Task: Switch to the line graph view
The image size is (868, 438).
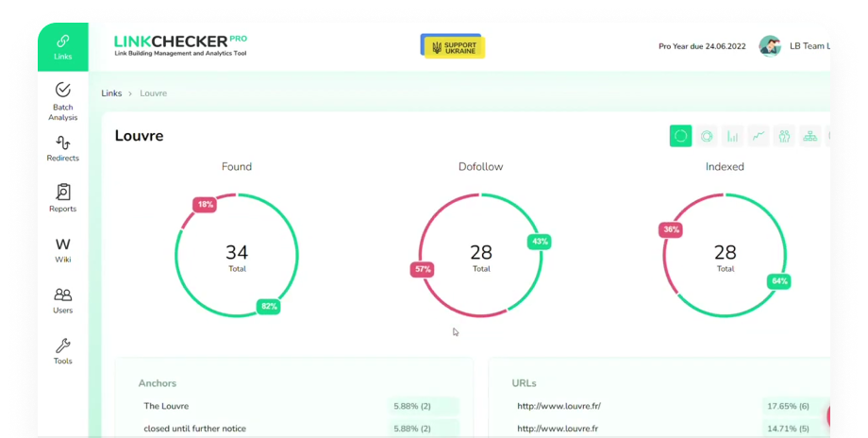Action: coord(758,136)
